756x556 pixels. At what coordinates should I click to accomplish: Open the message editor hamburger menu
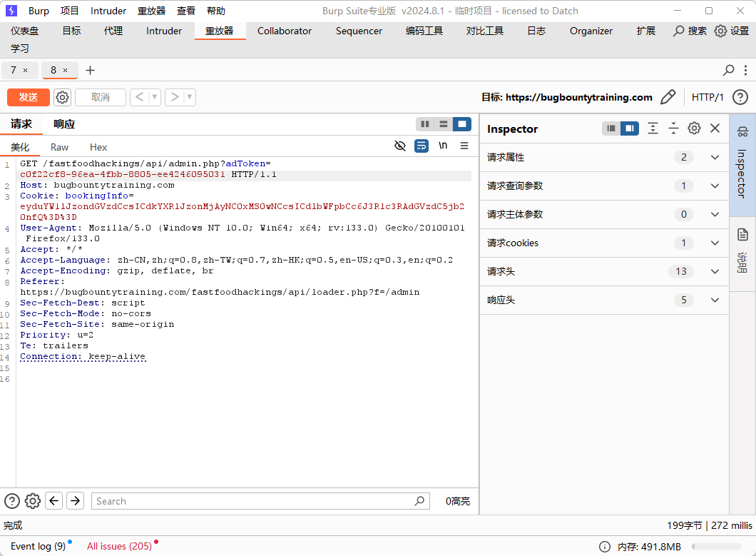pos(464,146)
